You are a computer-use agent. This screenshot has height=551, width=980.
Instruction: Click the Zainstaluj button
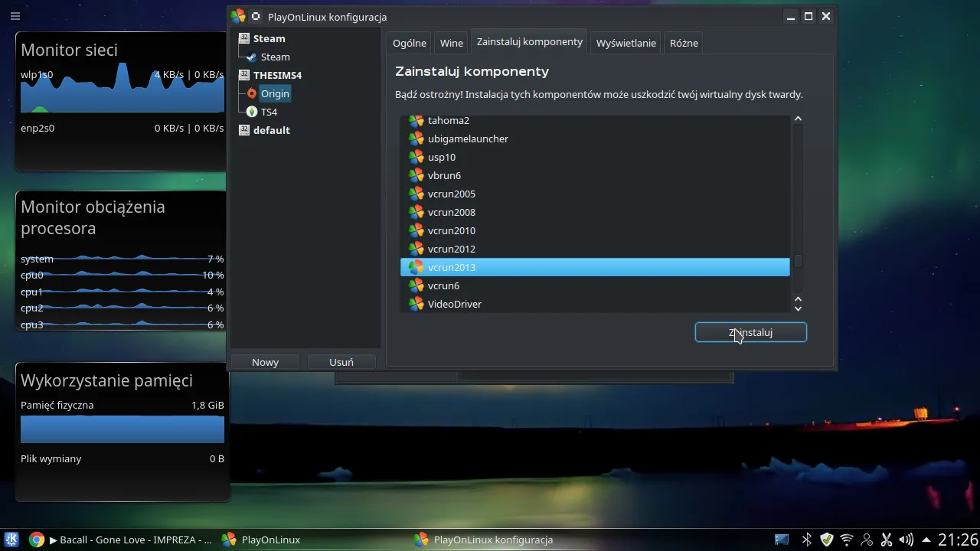point(750,332)
